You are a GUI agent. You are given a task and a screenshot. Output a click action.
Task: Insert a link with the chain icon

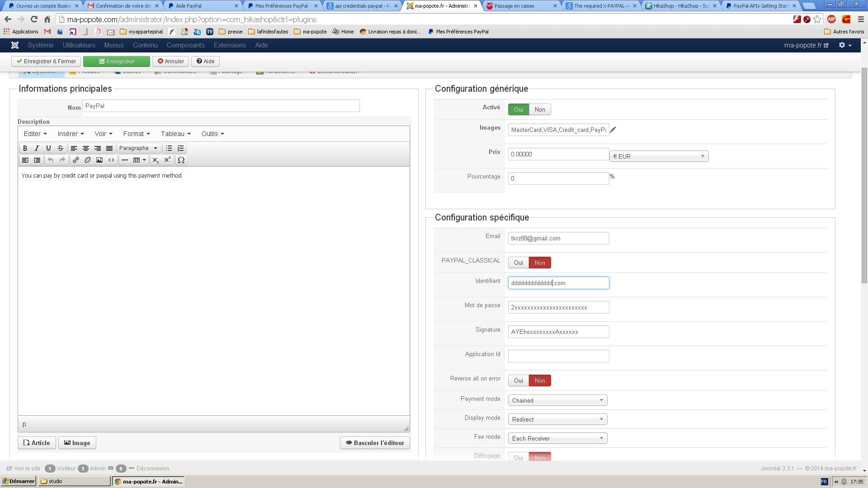coord(76,160)
